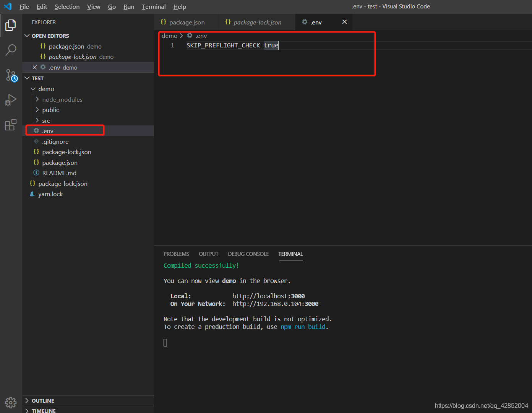Click the VS Code logo top left

click(8, 7)
